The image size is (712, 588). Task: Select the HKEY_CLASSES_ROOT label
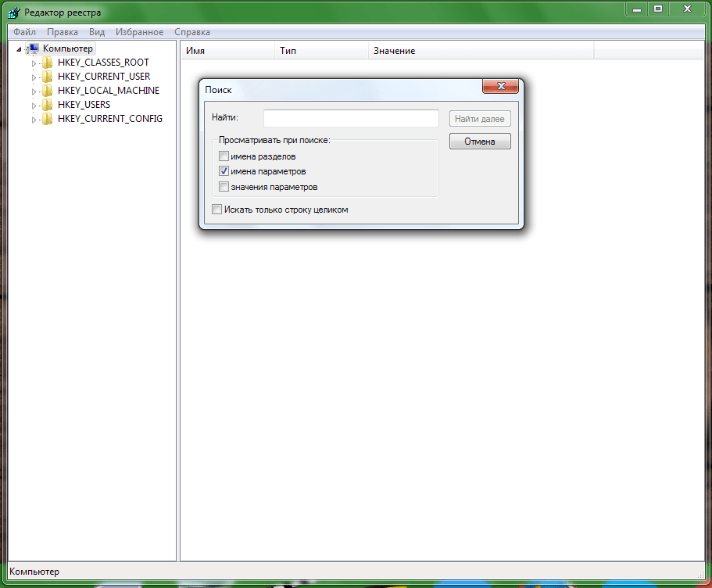(x=103, y=63)
